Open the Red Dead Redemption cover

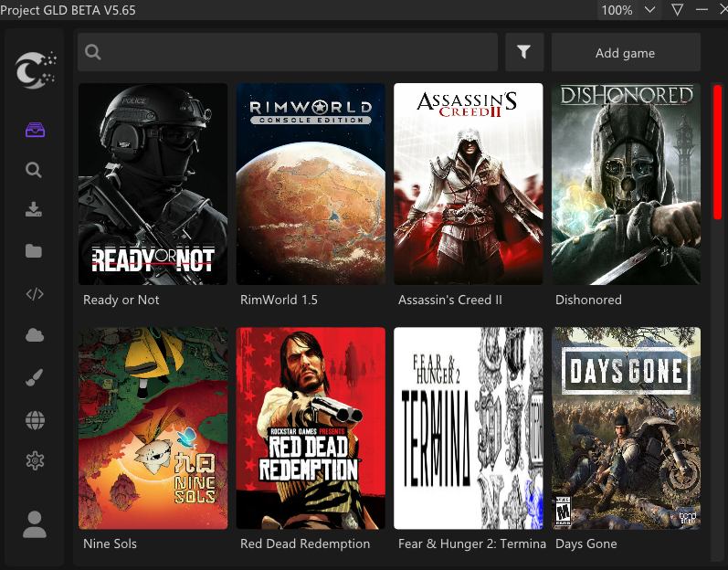(x=311, y=428)
